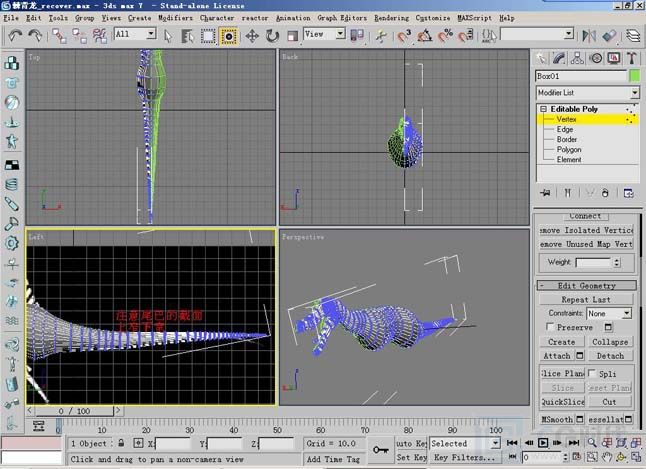
Task: Click the Bind to Space Warp icon
Action: 100,36
